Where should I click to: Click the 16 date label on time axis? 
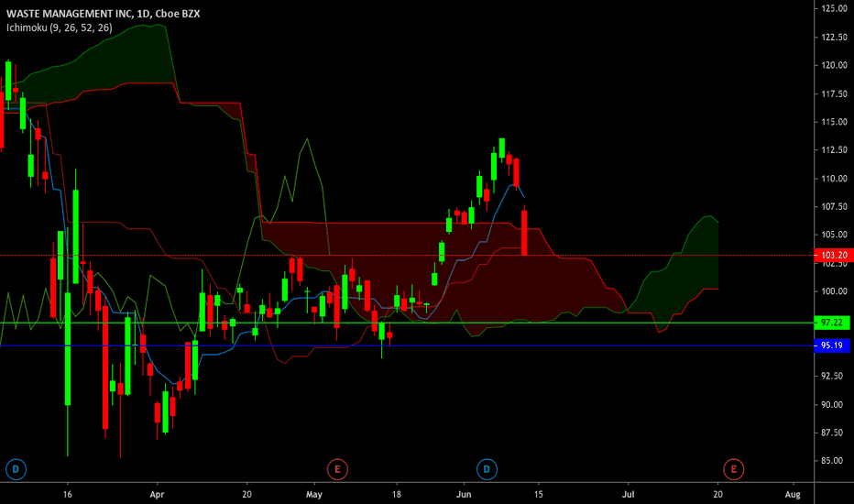[67, 495]
